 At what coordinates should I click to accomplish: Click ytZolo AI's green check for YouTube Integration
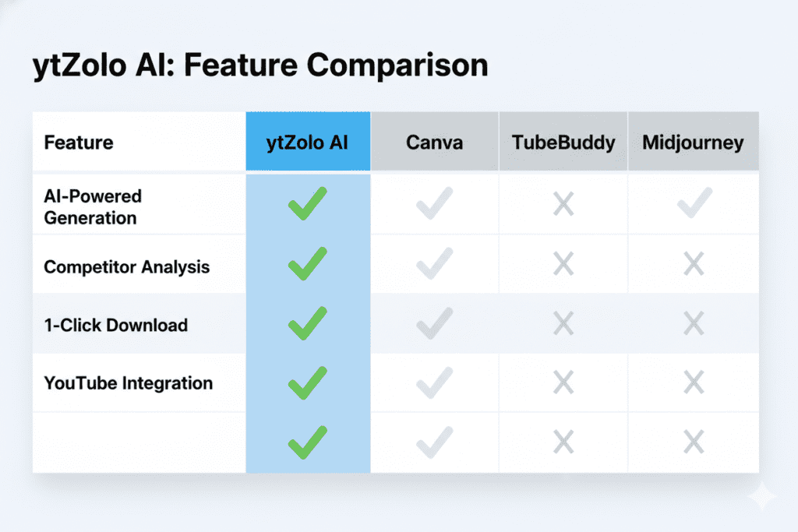coord(307,382)
